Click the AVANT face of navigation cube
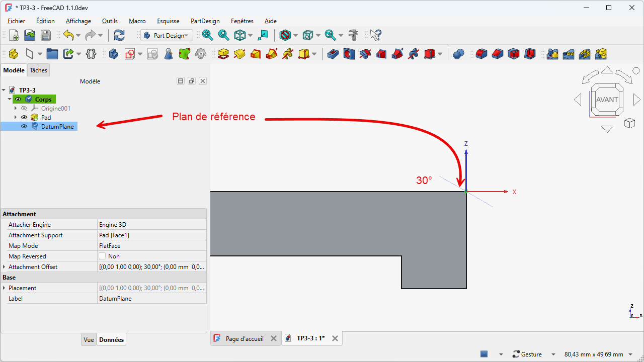This screenshot has width=644, height=362. [607, 100]
